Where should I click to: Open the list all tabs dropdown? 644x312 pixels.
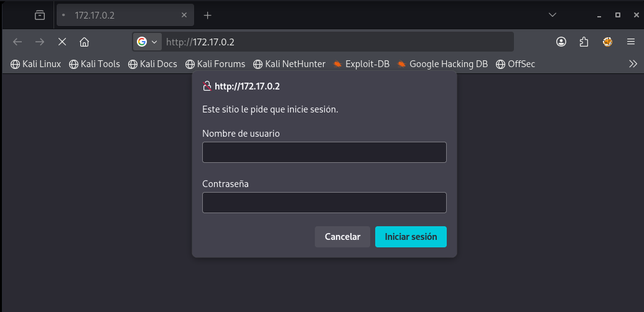click(x=552, y=15)
